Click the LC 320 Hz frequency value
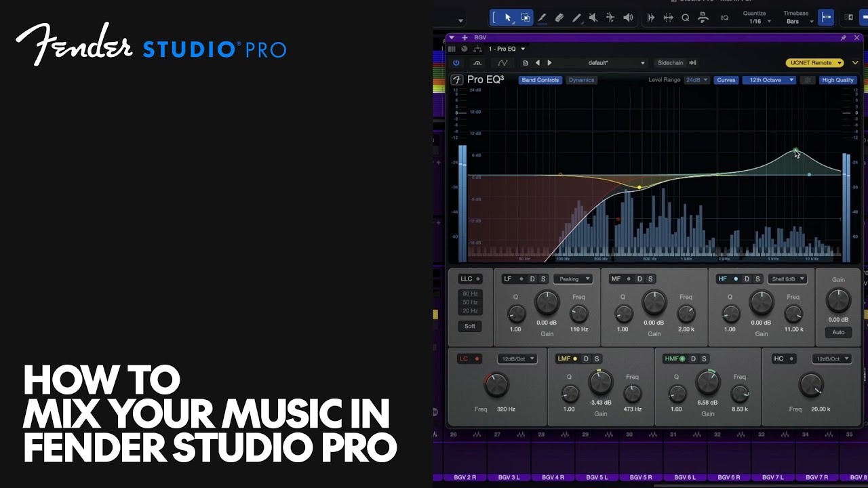The width and height of the screenshot is (868, 488). click(506, 409)
